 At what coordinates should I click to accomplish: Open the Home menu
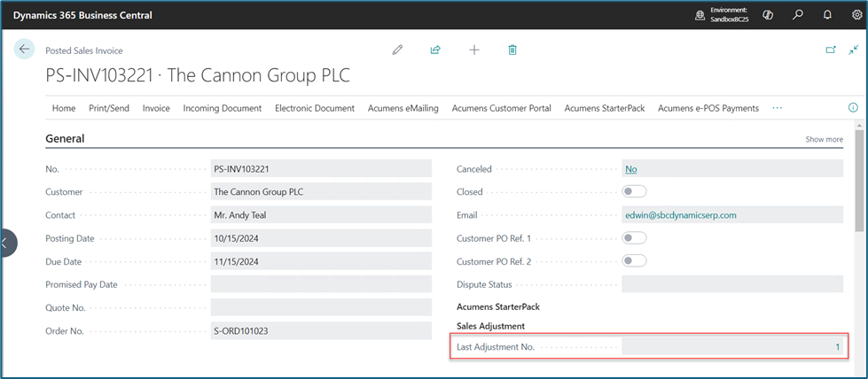click(64, 108)
